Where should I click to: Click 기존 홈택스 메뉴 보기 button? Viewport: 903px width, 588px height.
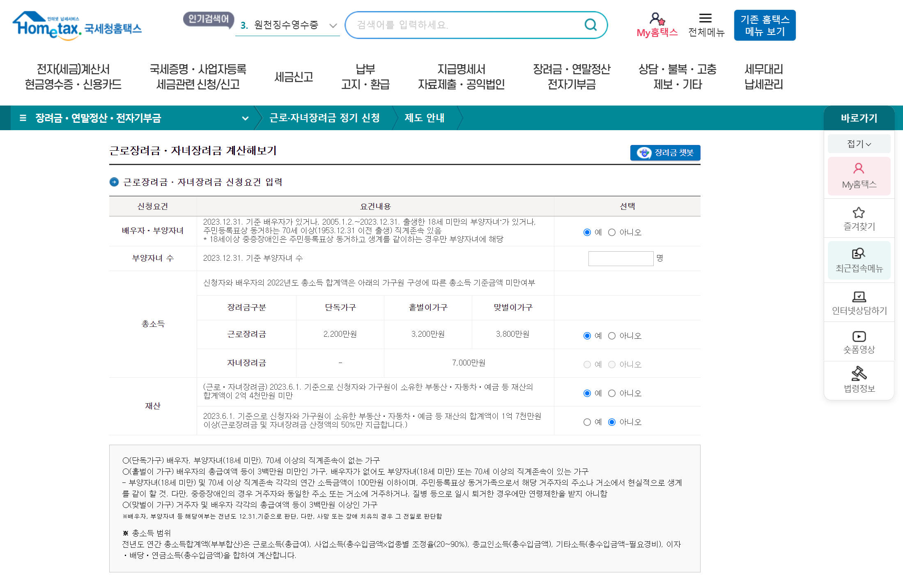(x=765, y=25)
